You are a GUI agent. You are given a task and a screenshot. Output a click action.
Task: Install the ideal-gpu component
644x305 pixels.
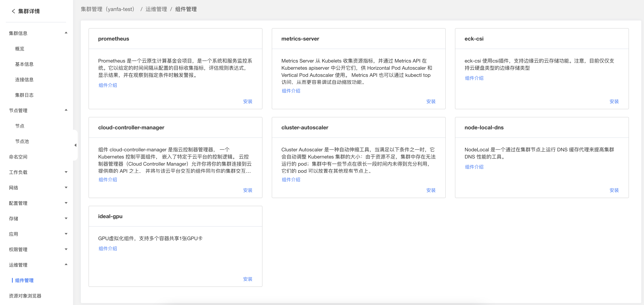(248, 279)
